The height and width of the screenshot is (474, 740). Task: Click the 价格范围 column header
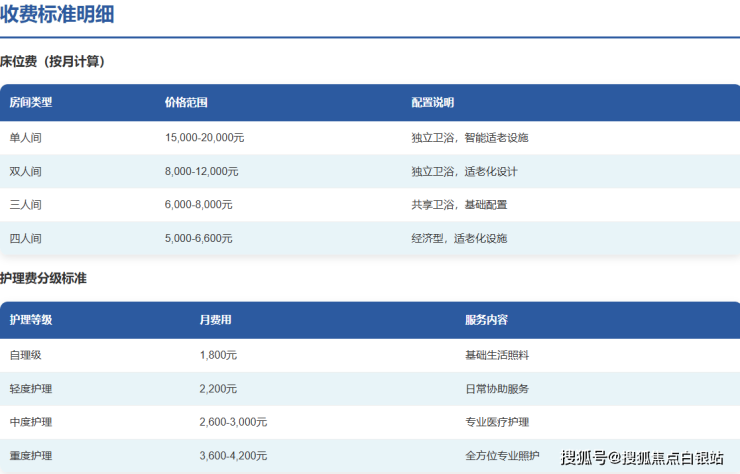(x=186, y=103)
